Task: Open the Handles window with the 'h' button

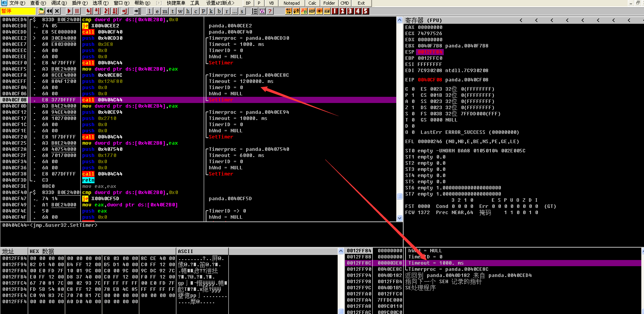Action: pos(188,11)
